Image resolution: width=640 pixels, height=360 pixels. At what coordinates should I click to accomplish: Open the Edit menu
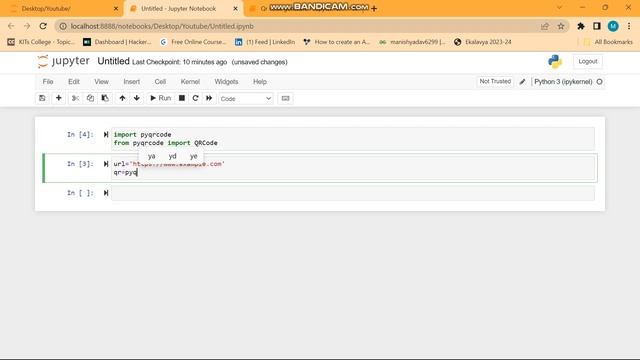[74, 82]
